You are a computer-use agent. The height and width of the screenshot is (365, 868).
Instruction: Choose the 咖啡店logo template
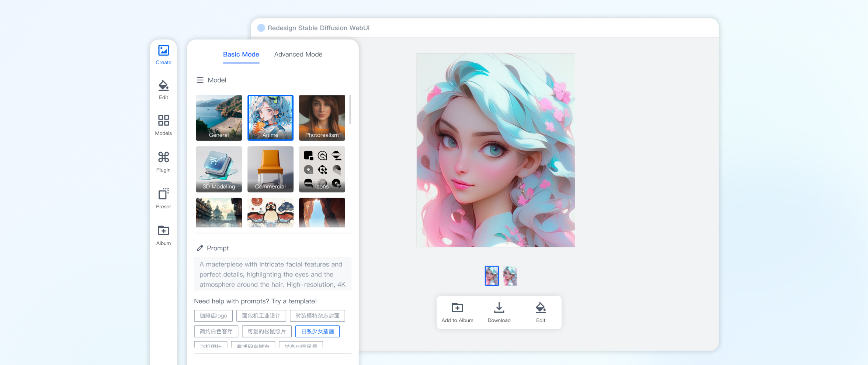coord(213,316)
